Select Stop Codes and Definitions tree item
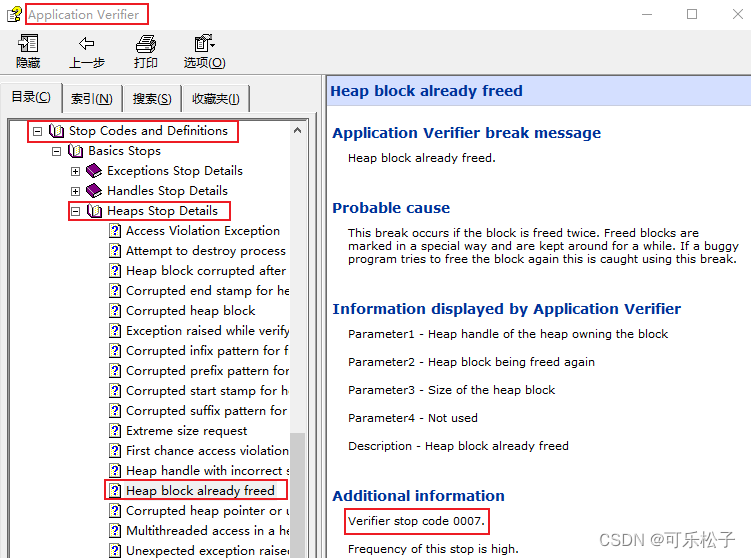Image resolution: width=751 pixels, height=558 pixels. tap(148, 131)
